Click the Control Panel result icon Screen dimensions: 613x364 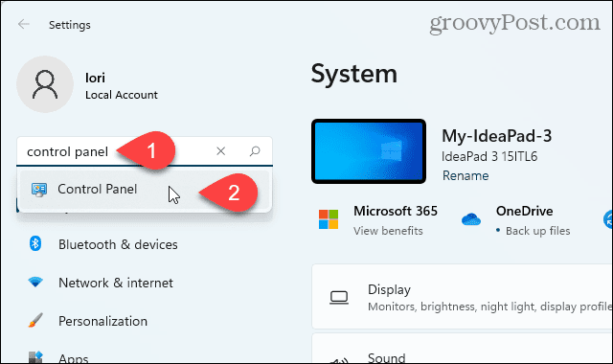(39, 190)
